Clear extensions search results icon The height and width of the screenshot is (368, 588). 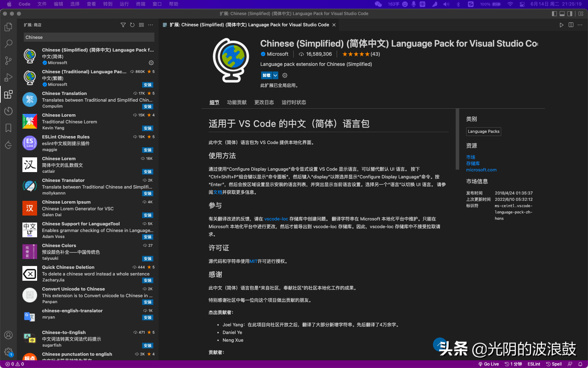pos(141,25)
